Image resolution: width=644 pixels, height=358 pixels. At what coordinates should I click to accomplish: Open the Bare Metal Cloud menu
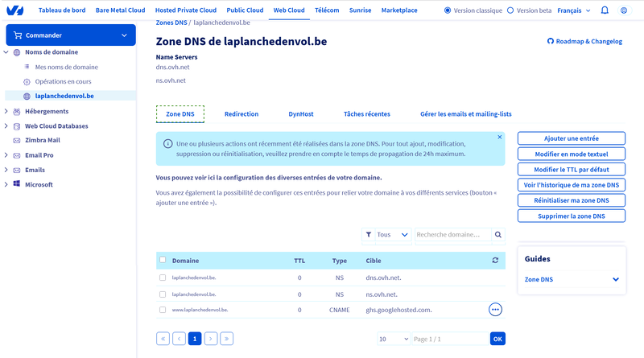120,10
